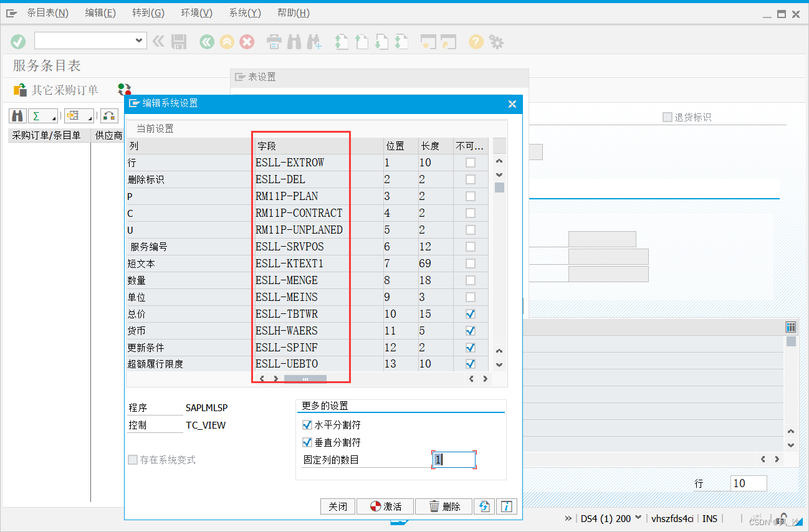Select the RM11P-CONTRACT field cell
Screen dimensions: 809x532
tap(318, 213)
